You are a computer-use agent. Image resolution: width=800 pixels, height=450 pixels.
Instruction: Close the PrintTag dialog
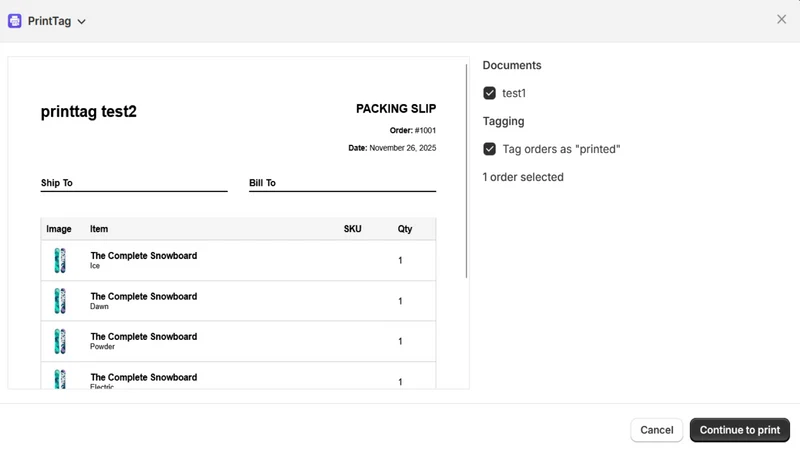[x=781, y=19]
